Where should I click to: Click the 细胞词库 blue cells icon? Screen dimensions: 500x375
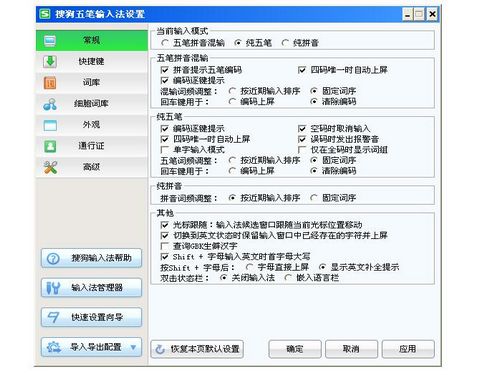pos(50,104)
